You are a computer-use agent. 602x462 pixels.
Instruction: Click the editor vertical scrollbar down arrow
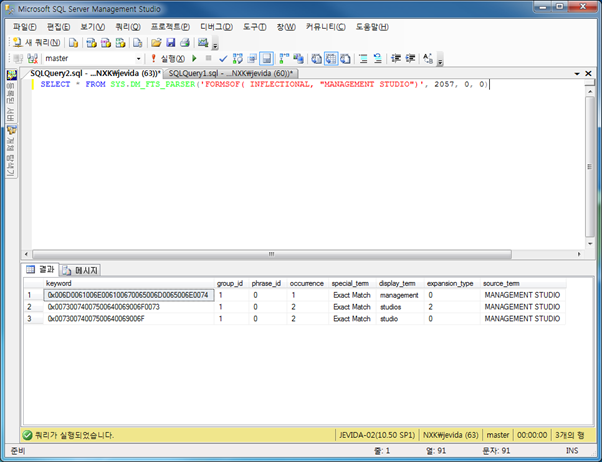point(590,244)
